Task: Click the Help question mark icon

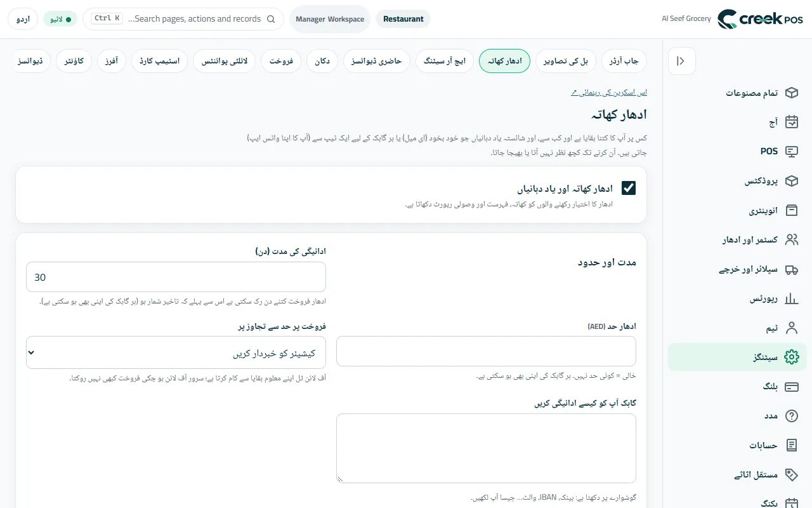Action: coord(791,416)
